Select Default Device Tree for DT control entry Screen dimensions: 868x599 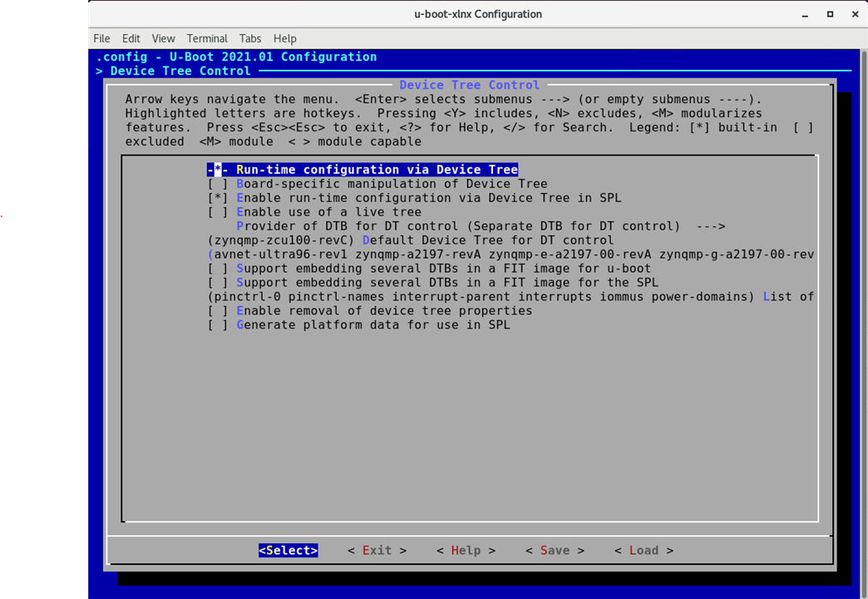(x=487, y=240)
